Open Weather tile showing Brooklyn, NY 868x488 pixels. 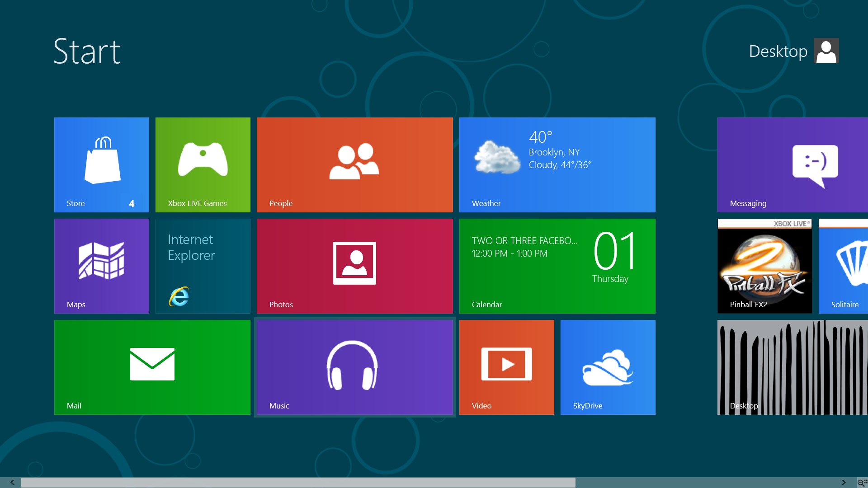[557, 165]
